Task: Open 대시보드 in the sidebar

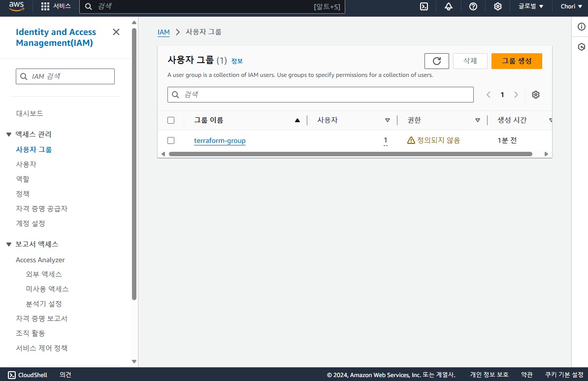Action: pyautogui.click(x=29, y=113)
